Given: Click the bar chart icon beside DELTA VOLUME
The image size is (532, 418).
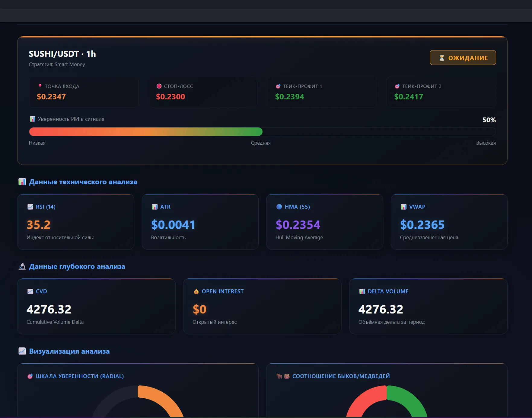Looking at the screenshot, I should pos(362,291).
